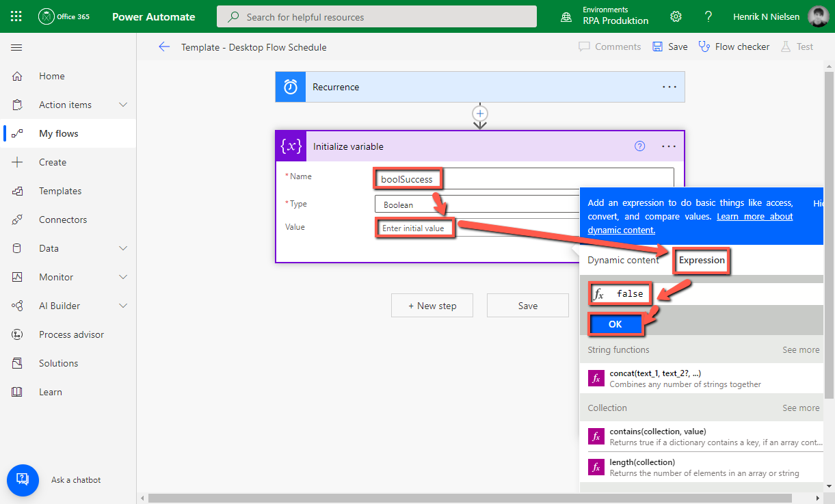Switch to the Expression tab
Image resolution: width=835 pixels, height=504 pixels.
pos(702,260)
